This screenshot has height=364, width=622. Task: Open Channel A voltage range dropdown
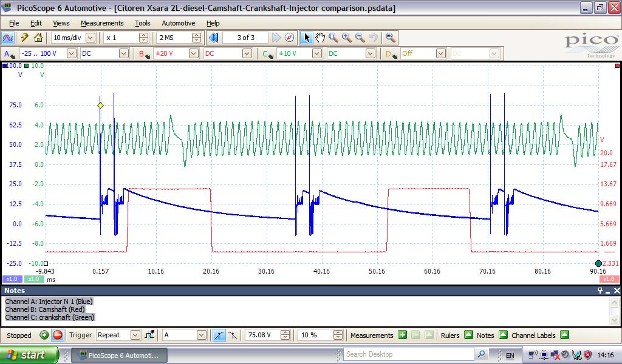click(x=72, y=53)
